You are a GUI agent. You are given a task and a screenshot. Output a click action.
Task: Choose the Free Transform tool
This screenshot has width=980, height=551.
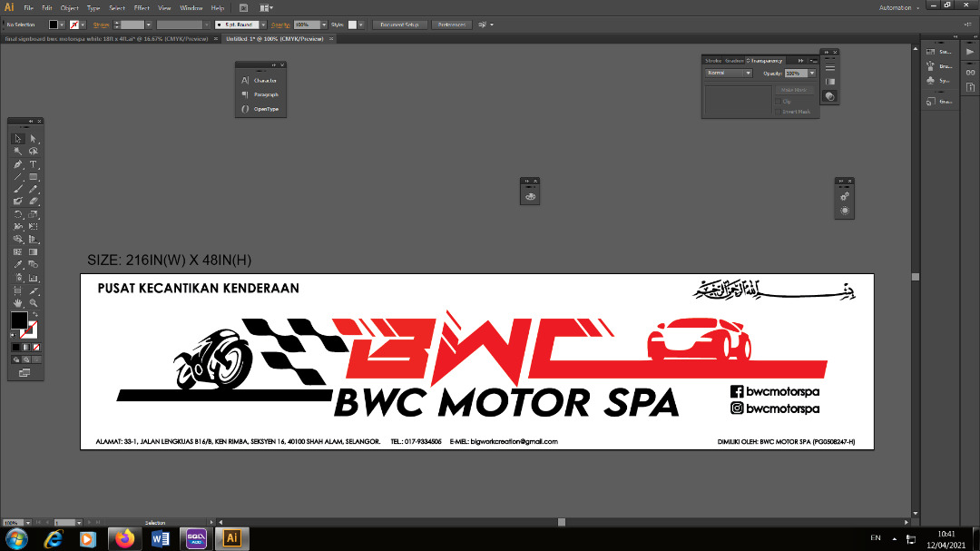[x=34, y=226]
